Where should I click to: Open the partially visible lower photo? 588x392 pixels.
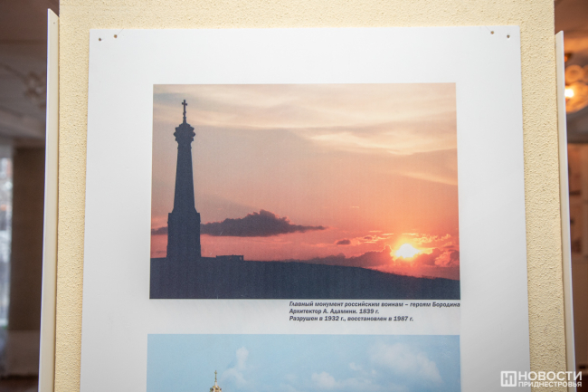[x=303, y=363]
